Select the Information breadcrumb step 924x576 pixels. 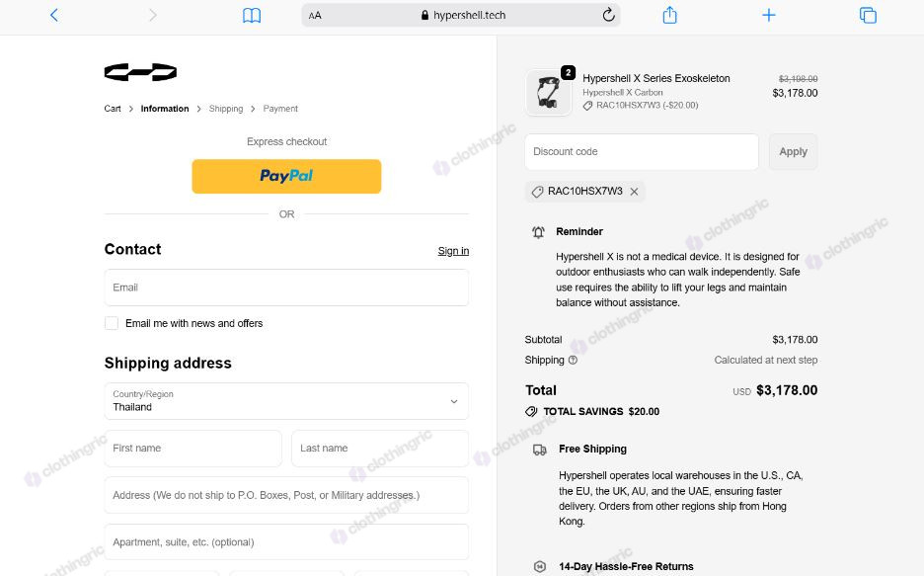coord(165,109)
